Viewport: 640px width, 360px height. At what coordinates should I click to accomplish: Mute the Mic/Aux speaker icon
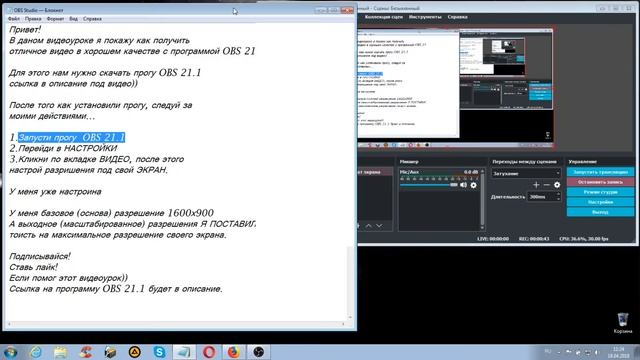point(463,185)
